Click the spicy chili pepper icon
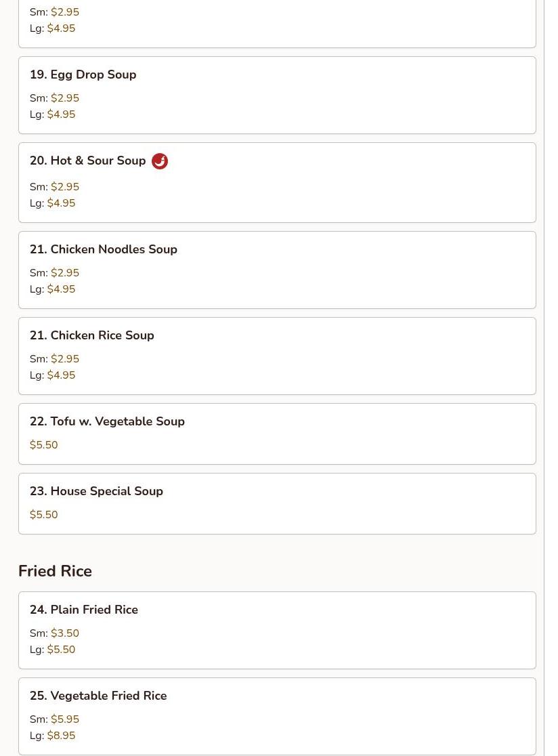The image size is (558, 756). click(x=160, y=161)
